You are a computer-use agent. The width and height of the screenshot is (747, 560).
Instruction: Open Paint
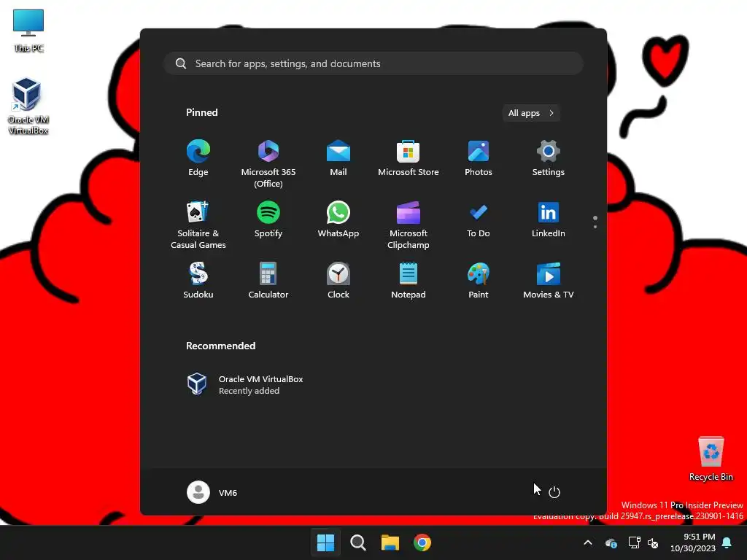(x=479, y=281)
